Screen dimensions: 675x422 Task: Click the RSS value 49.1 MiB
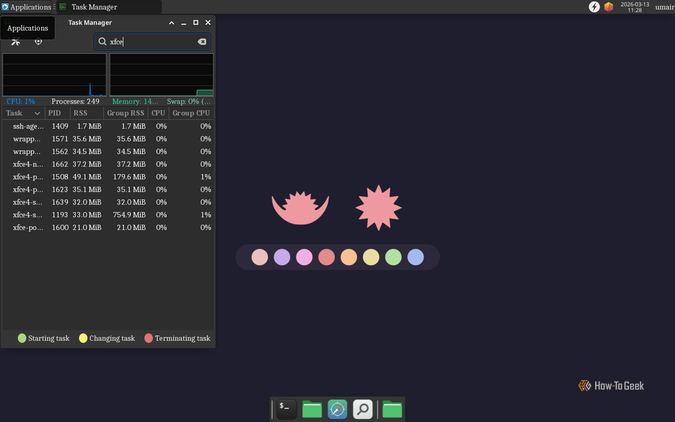(x=87, y=177)
